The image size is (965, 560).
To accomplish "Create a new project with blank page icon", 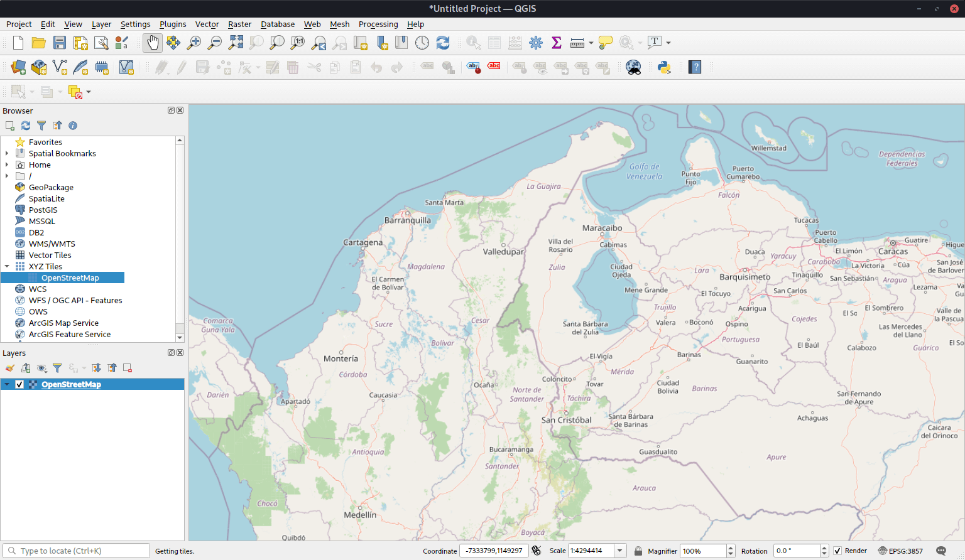I will click(18, 43).
